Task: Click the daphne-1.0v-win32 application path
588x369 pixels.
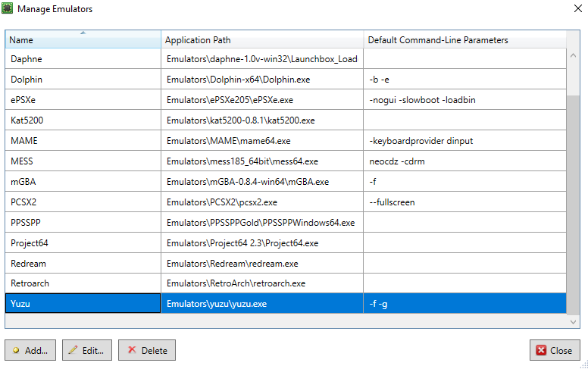Action: (262, 59)
